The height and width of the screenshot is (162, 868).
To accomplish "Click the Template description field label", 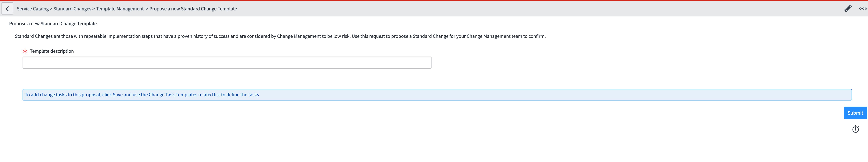I will tap(52, 51).
